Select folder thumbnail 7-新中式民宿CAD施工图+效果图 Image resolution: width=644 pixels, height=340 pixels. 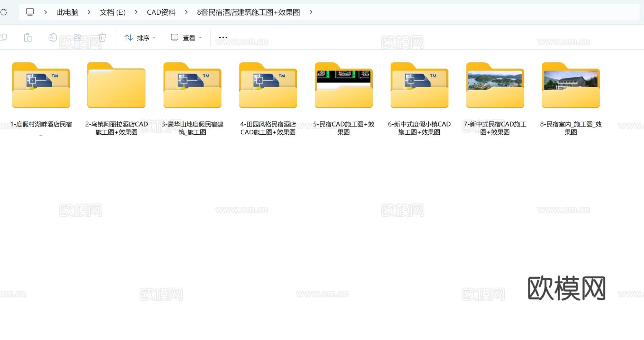(x=495, y=85)
